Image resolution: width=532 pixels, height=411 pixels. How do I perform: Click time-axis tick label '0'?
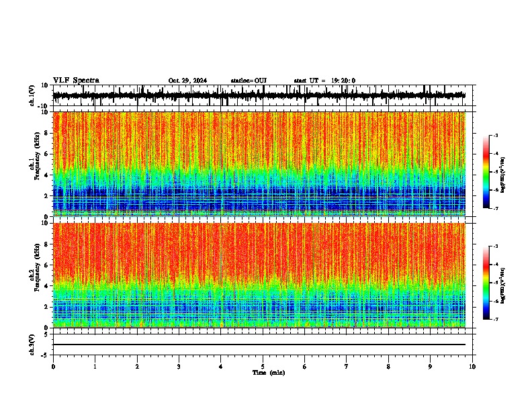53,367
